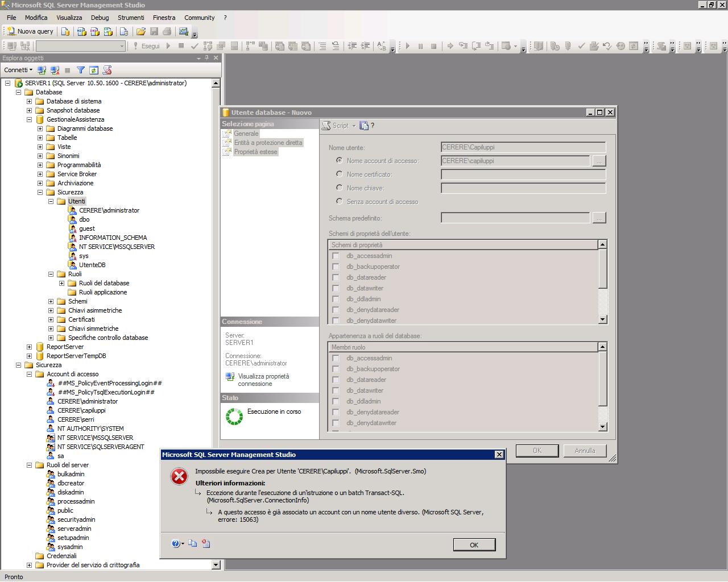Expand the Ruoli del database node

click(x=61, y=283)
